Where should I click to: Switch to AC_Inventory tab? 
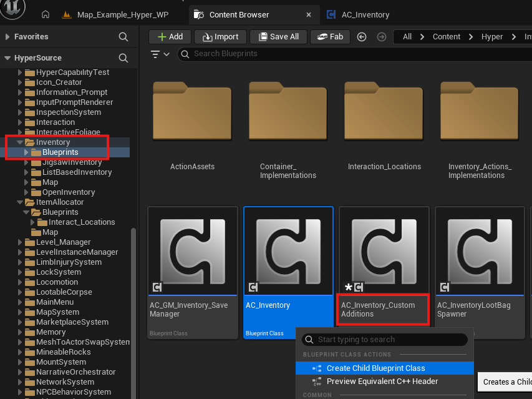[358, 14]
